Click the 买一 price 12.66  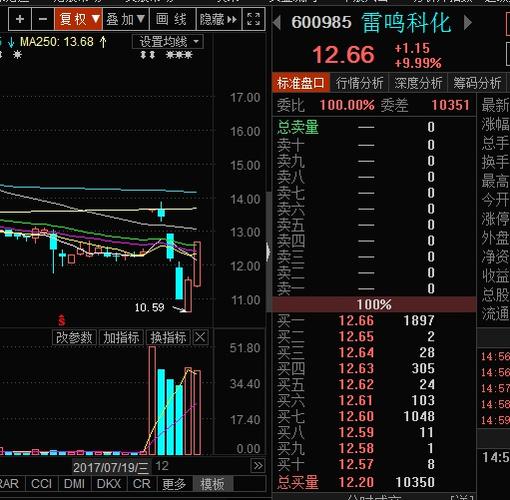point(356,321)
